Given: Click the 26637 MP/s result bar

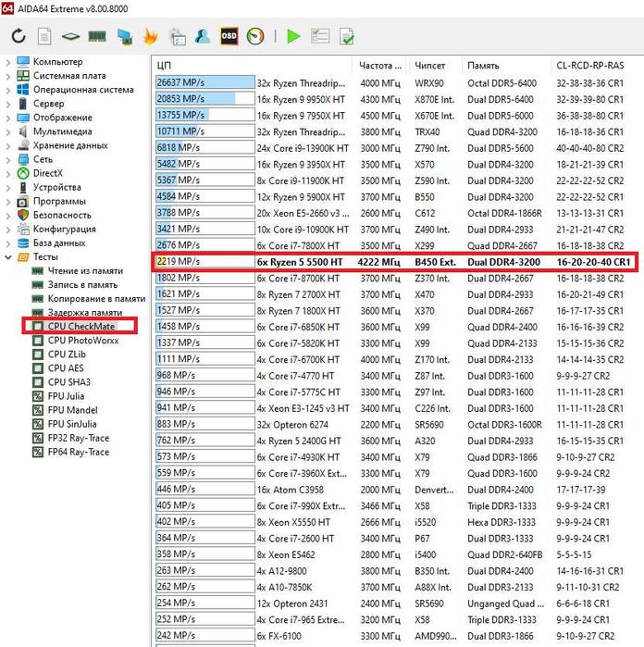Looking at the screenshot, I should 205,82.
